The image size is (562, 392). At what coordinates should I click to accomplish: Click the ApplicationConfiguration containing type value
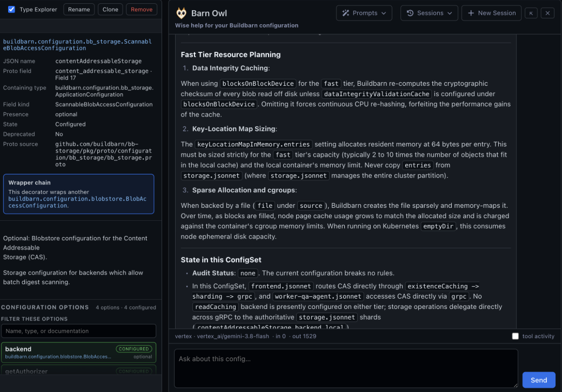(x=104, y=91)
